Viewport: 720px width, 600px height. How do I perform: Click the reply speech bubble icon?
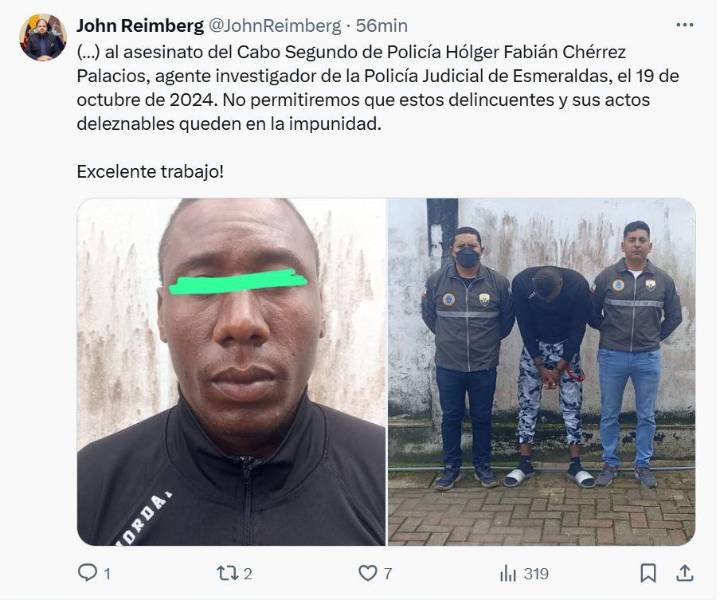coord(87,573)
